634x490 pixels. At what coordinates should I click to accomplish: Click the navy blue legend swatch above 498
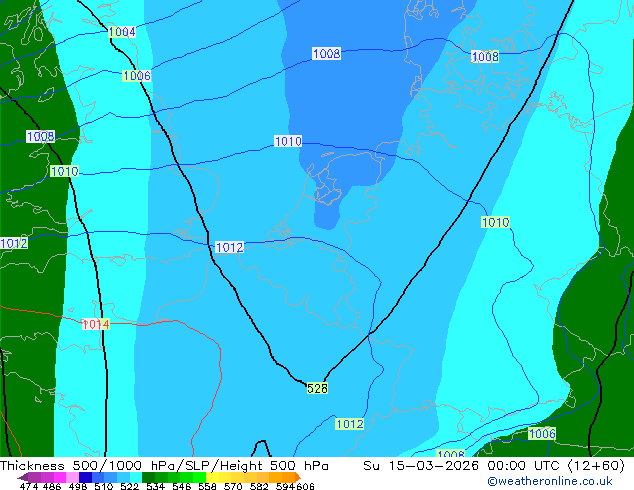(85, 477)
